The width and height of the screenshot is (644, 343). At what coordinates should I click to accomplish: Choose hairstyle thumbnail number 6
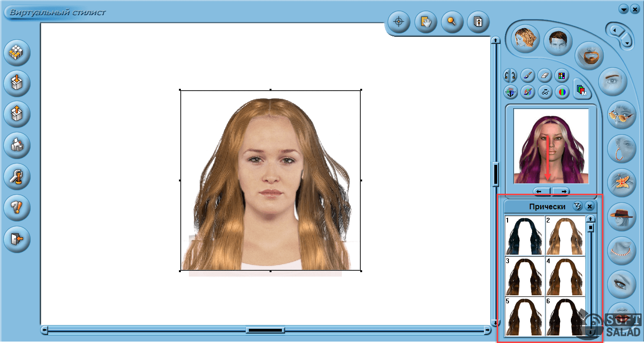click(565, 316)
